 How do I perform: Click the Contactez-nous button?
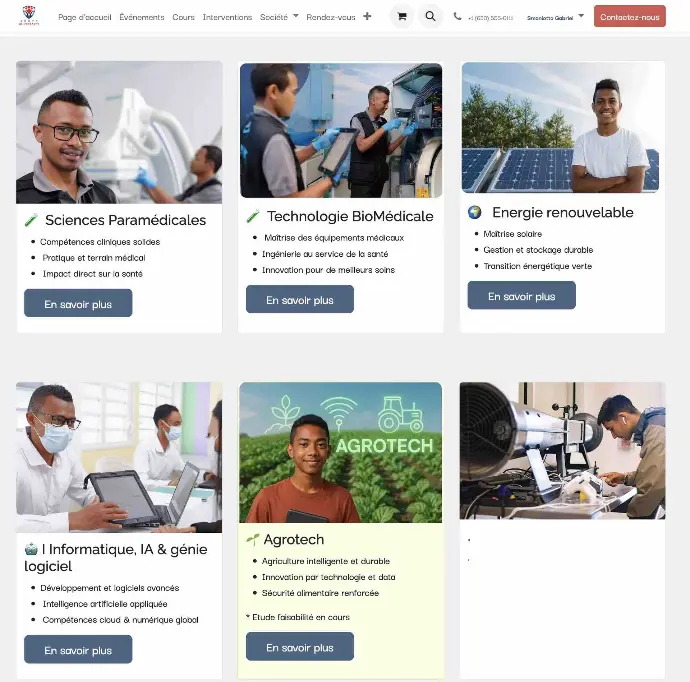[x=630, y=17]
